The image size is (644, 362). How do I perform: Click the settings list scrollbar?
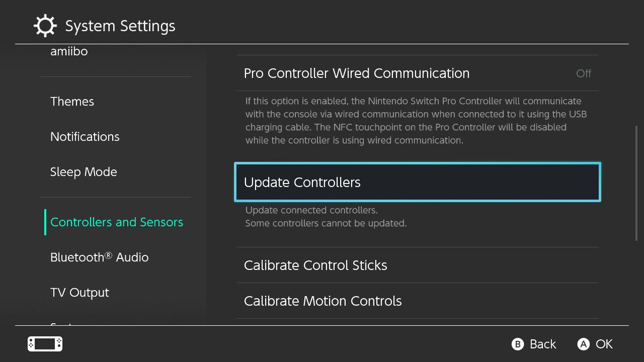(636, 183)
